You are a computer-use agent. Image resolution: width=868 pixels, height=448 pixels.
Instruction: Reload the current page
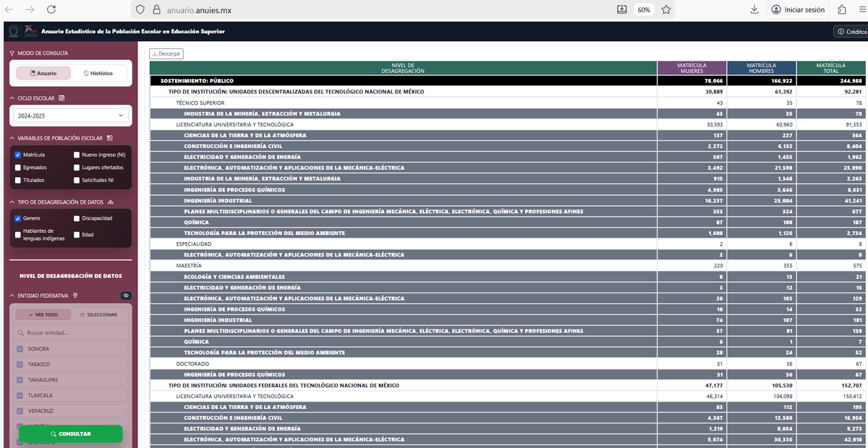tap(51, 9)
